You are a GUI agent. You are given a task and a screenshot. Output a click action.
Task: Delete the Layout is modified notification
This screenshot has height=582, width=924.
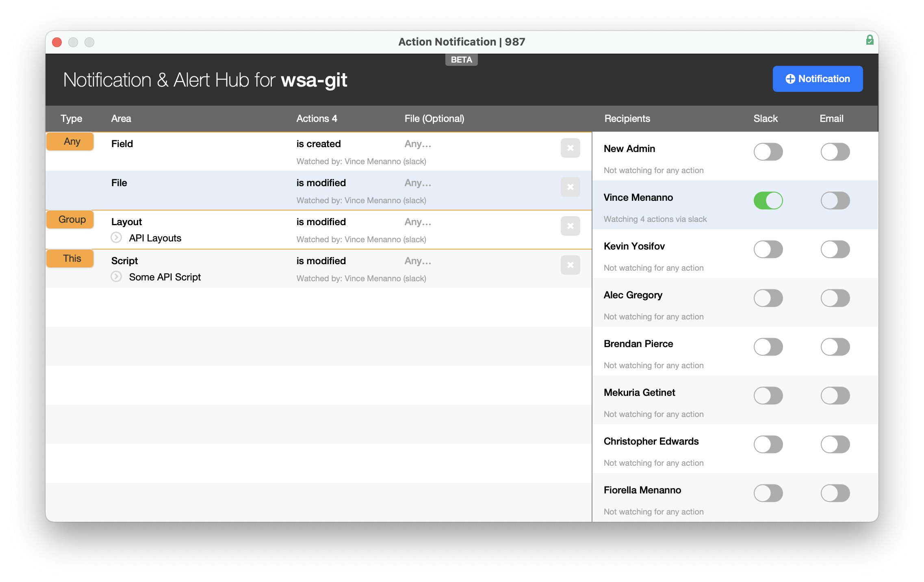[x=570, y=226]
